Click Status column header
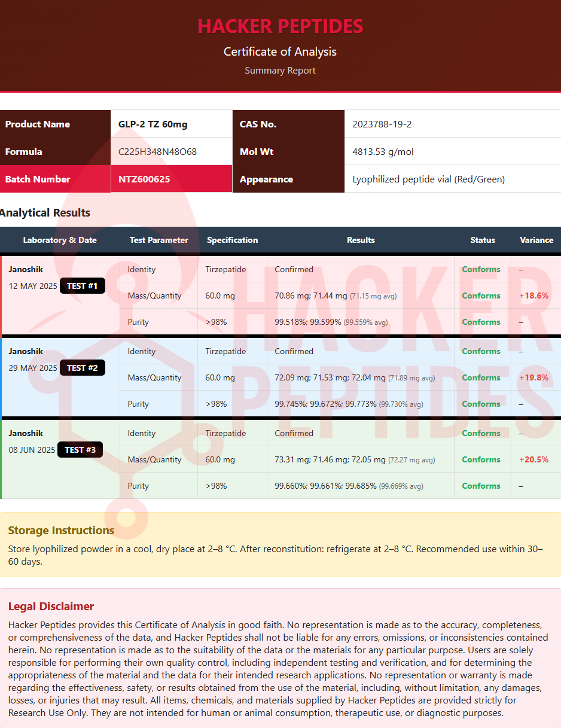Viewport: 561px width, 728px height. pyautogui.click(x=483, y=240)
